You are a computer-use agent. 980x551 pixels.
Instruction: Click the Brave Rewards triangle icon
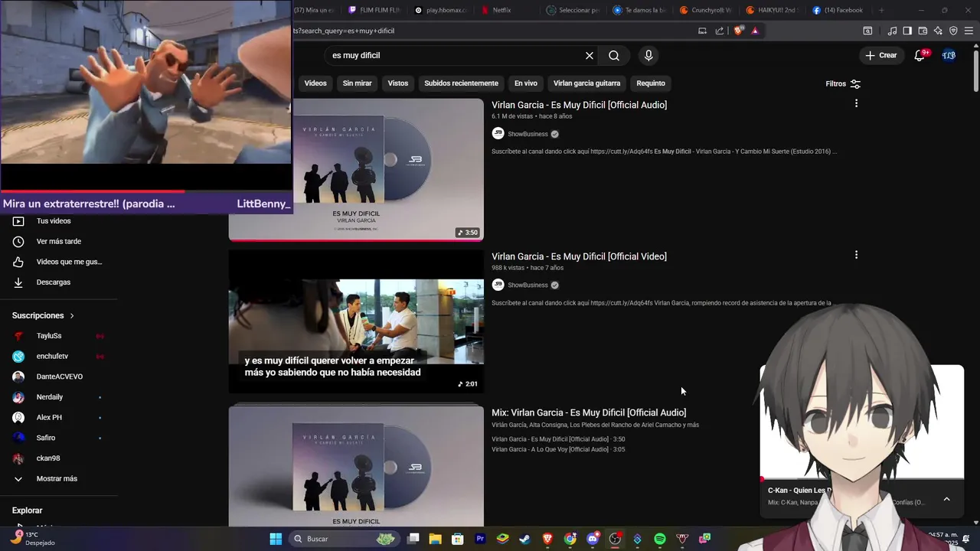click(x=755, y=31)
